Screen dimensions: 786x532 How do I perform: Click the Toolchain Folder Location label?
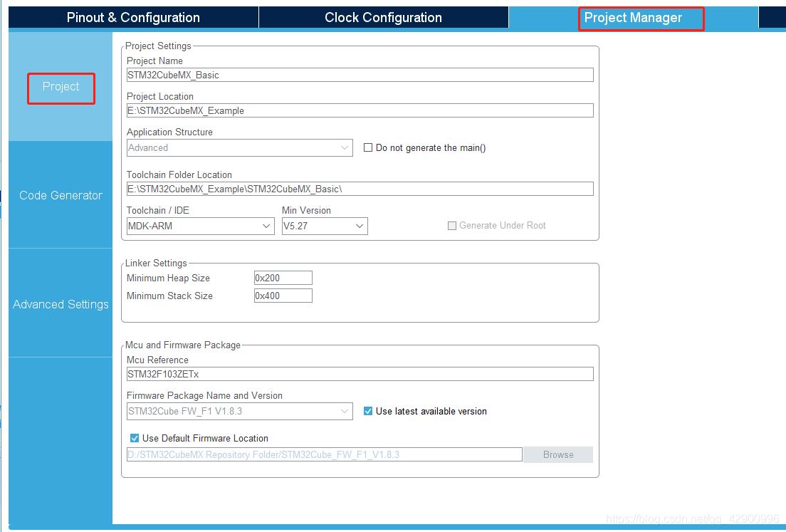coord(179,174)
